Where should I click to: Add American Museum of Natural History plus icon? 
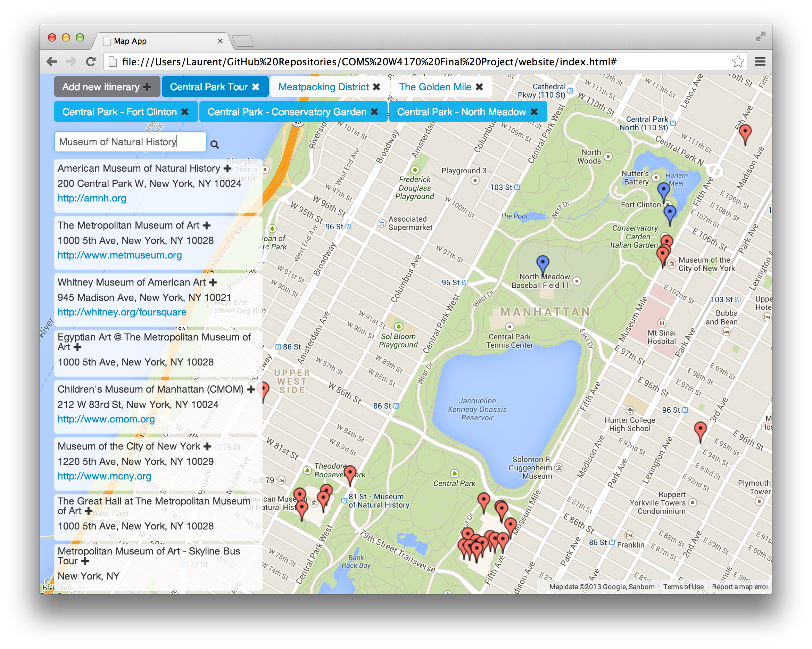point(227,169)
